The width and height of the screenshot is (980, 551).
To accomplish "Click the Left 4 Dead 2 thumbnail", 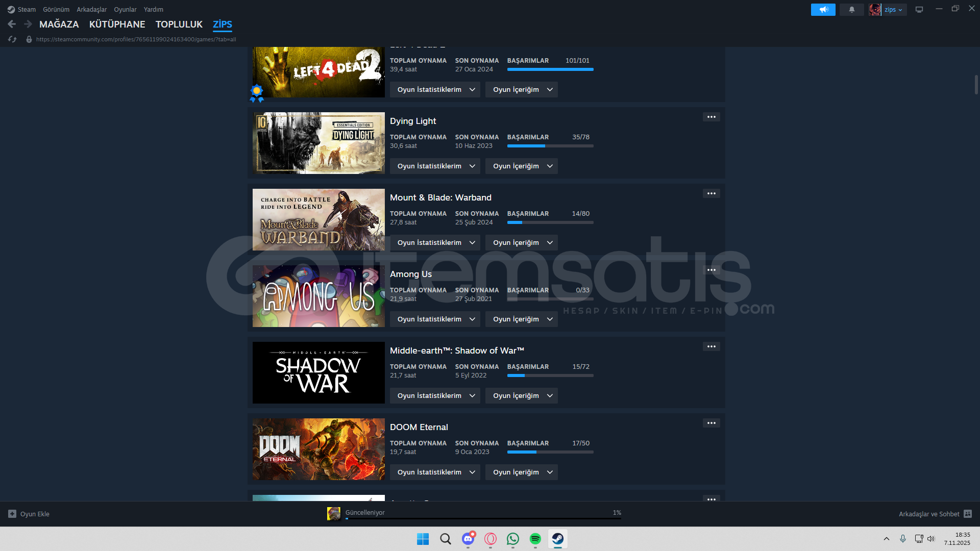I will point(318,72).
